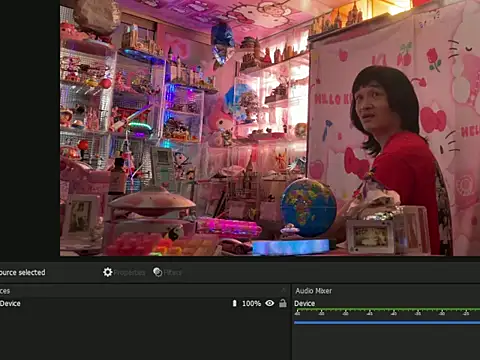Viewport: 480px width, 360px height.
Task: Click the 'source selected' status label
Action: click(22, 272)
